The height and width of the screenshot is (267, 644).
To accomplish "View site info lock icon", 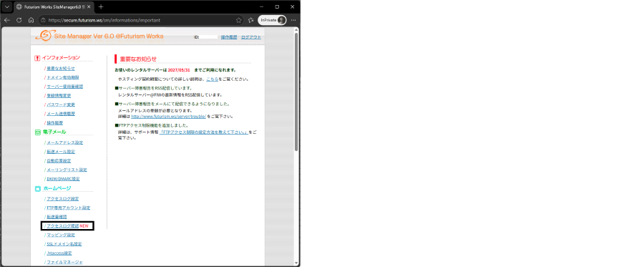I will [x=43, y=20].
